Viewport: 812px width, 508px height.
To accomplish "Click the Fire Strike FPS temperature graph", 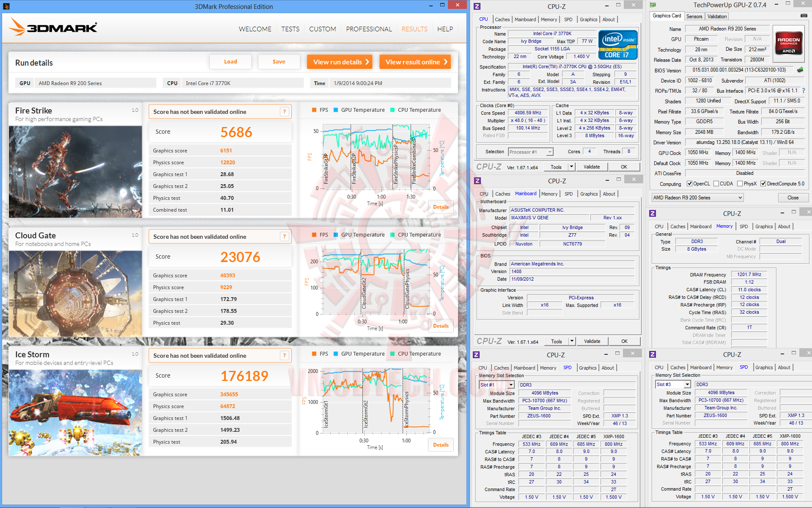I will click(376, 157).
